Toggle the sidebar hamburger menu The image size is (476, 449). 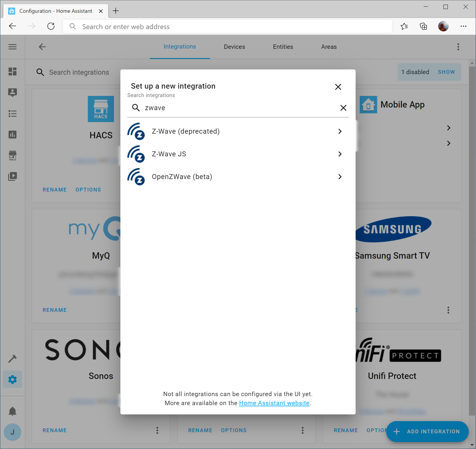(x=13, y=46)
